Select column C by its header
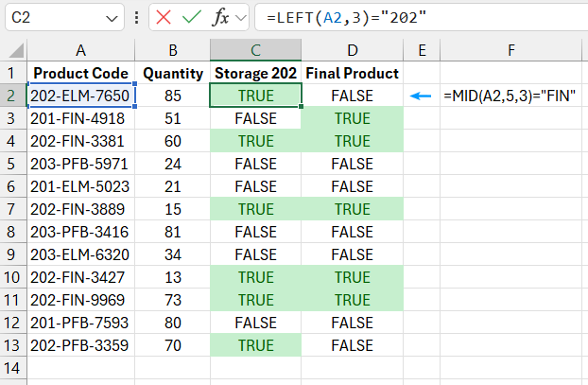This screenshot has height=385, width=588. tap(255, 50)
